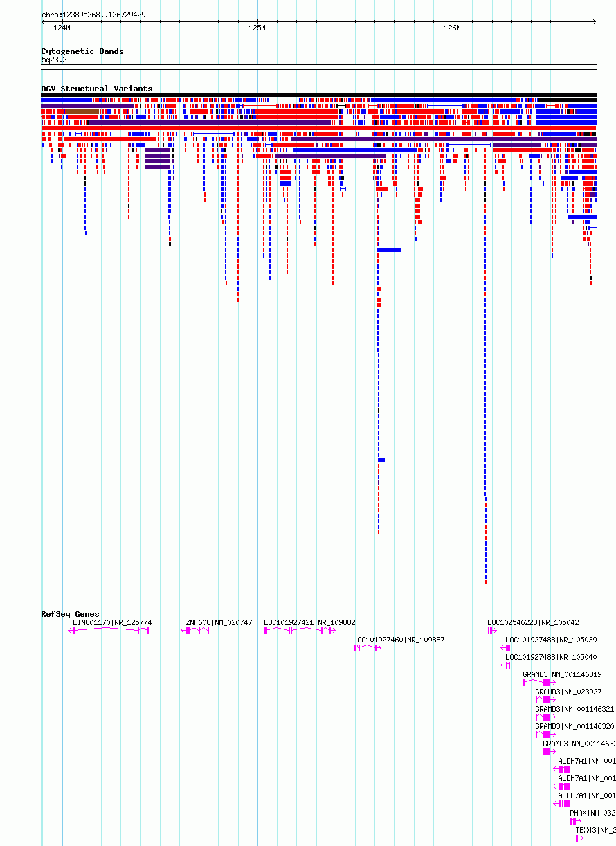616x846 pixels.
Task: Click the PHAX|NM_032 gene label
Action: (x=592, y=813)
